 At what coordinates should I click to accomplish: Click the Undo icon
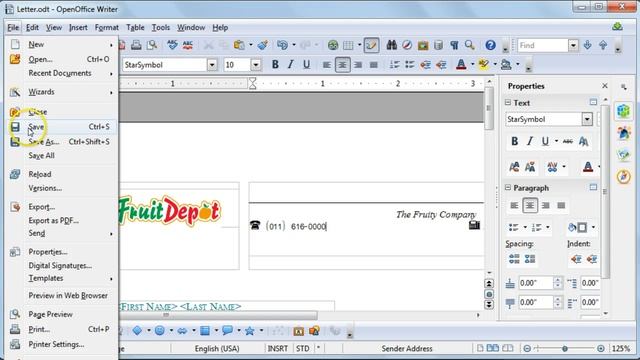282,45
